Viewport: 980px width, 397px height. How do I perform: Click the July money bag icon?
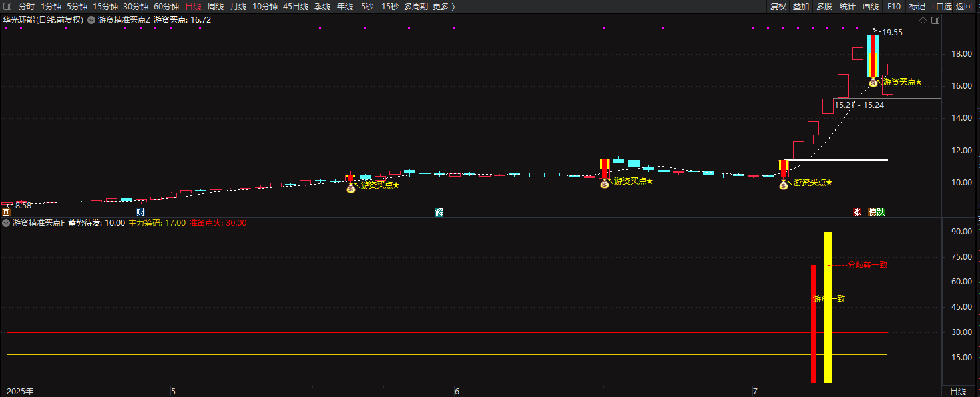point(784,185)
